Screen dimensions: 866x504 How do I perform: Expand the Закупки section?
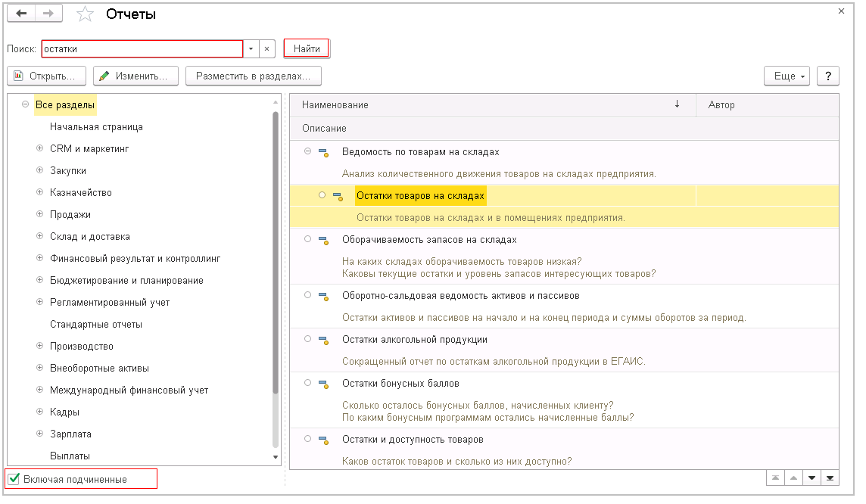[40, 170]
